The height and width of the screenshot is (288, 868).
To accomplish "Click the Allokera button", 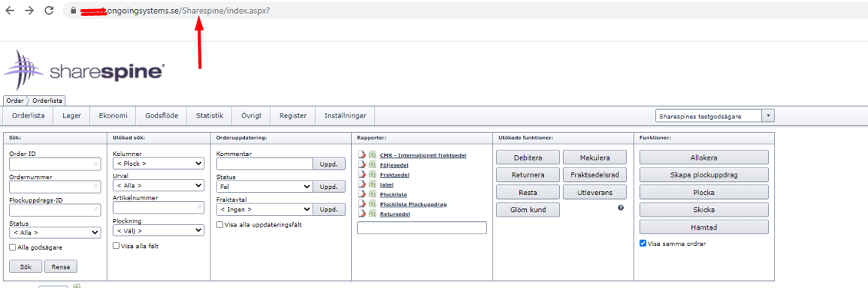I will coord(704,158).
